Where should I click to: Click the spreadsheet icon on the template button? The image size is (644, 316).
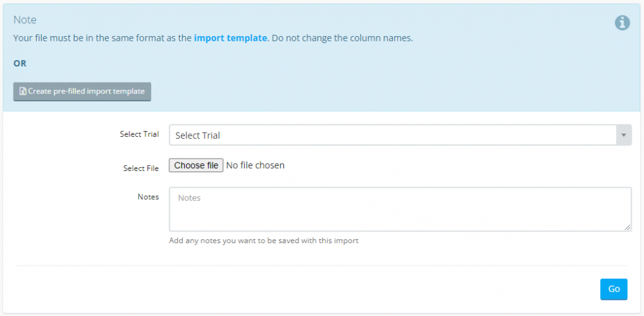point(23,92)
